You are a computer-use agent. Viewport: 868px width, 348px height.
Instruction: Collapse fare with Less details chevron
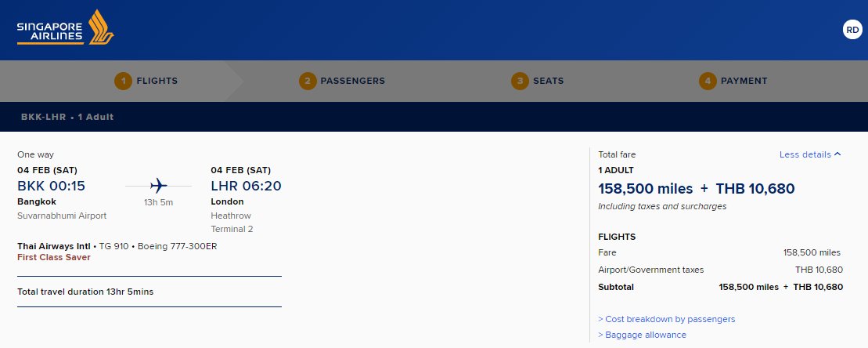click(x=837, y=154)
